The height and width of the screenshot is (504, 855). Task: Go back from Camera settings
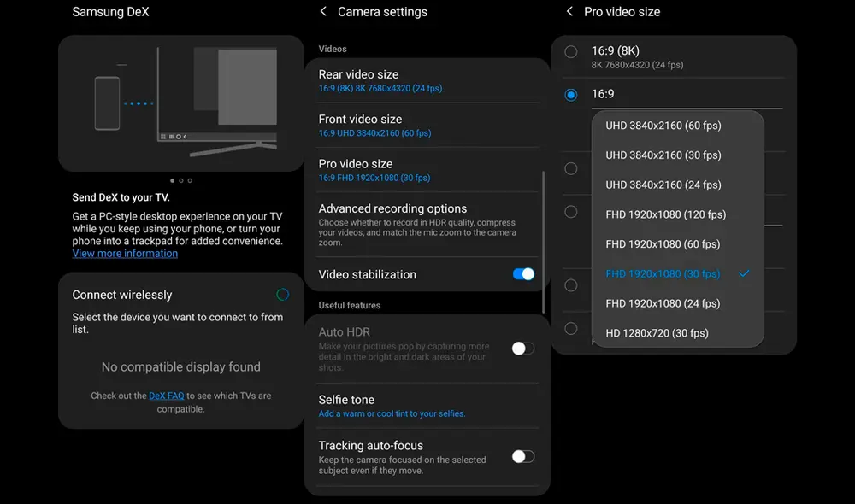323,11
